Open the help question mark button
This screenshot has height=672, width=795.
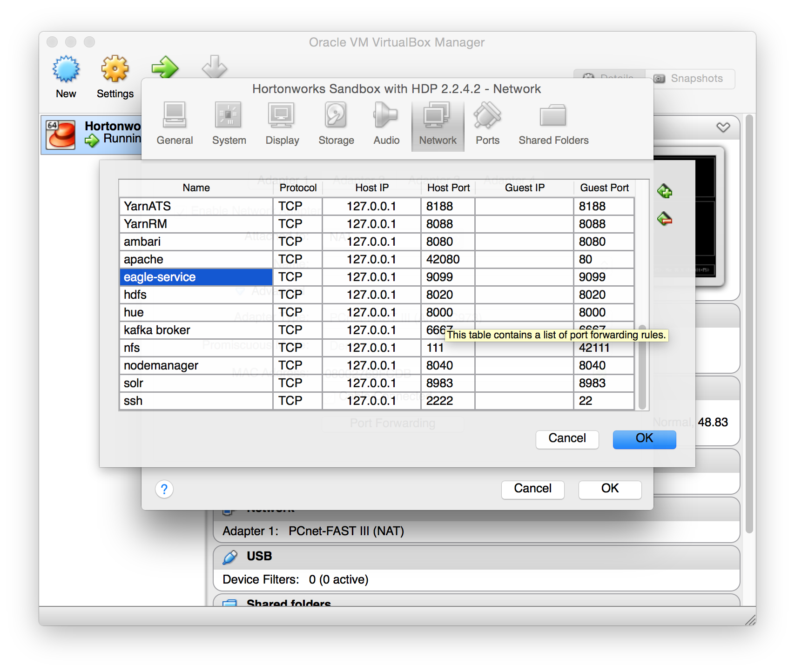164,489
